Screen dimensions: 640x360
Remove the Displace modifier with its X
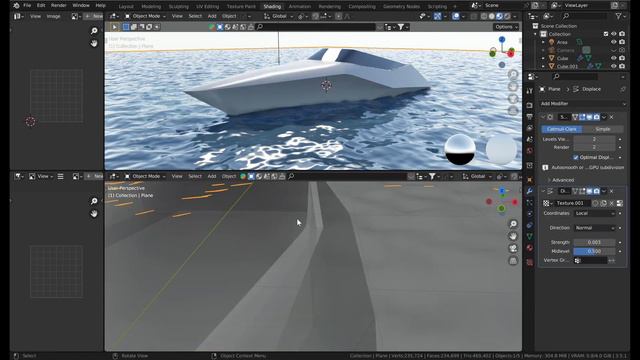pyautogui.click(x=611, y=191)
